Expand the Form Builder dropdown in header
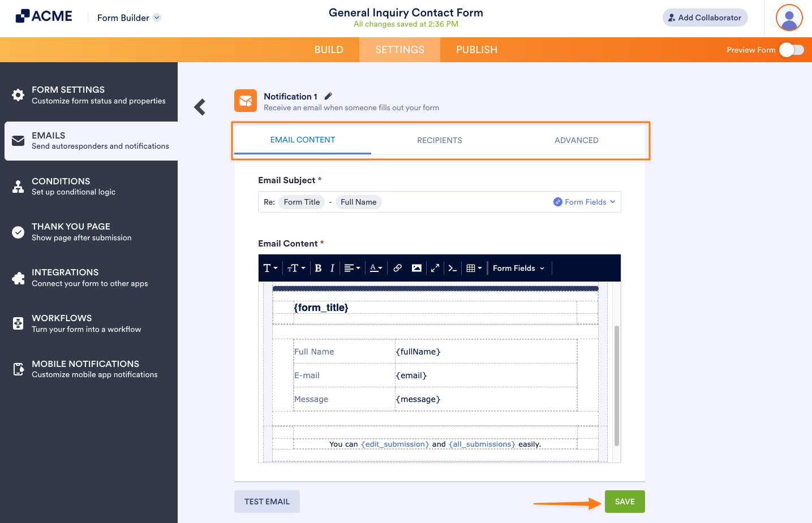 pos(156,18)
